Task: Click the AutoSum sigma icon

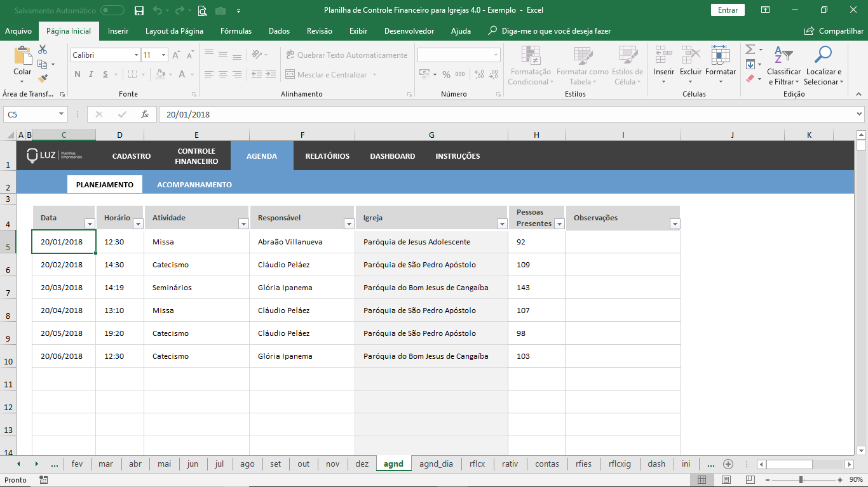Action: coord(750,50)
